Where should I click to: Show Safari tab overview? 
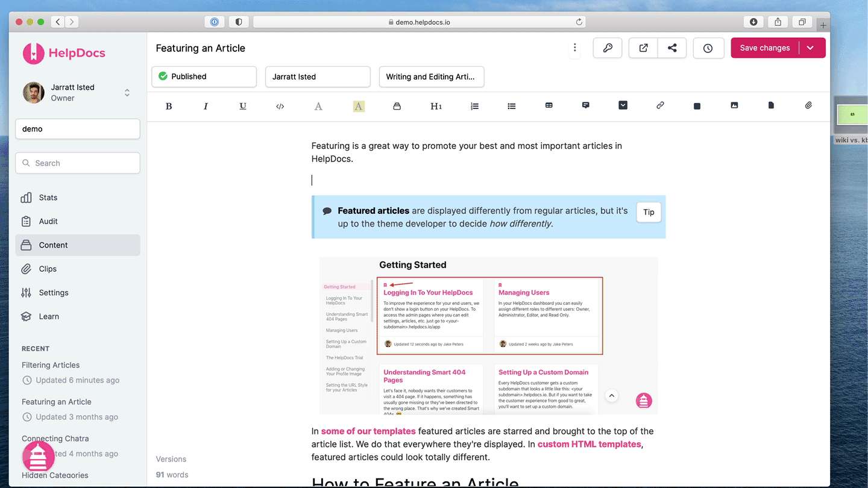point(802,22)
